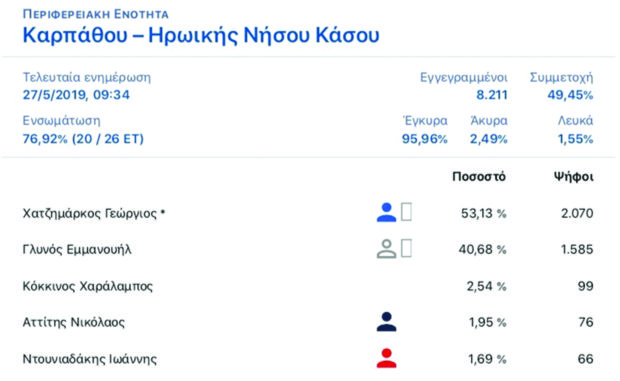
Task: Click the dark navy person icon beside Αττίτης Νικόλαος
Action: [x=386, y=322]
